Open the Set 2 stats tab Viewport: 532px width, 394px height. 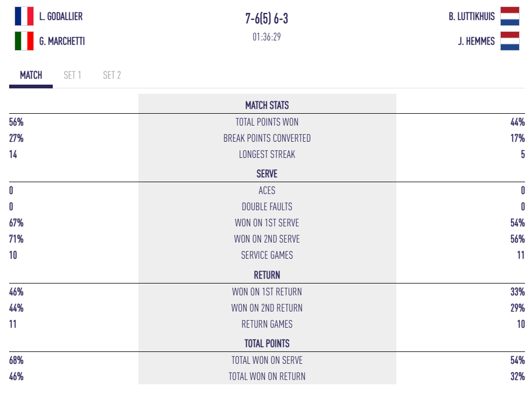click(x=112, y=75)
